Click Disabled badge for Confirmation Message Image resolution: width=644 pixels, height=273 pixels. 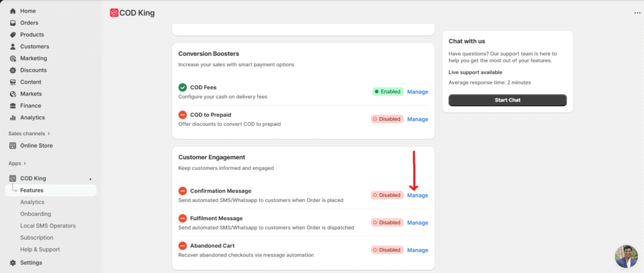(387, 196)
